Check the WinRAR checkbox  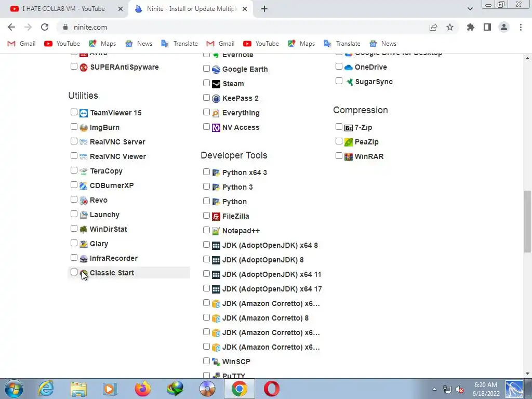pos(339,156)
